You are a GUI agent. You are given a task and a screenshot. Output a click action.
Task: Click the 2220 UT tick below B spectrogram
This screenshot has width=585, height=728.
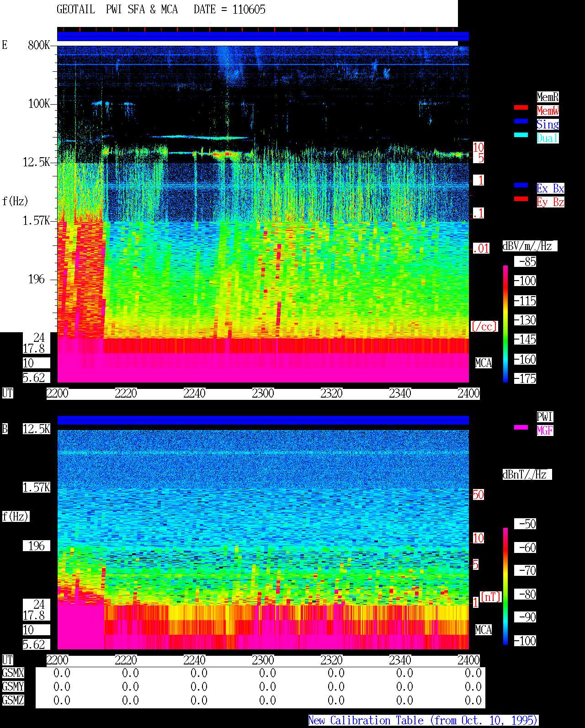click(126, 660)
